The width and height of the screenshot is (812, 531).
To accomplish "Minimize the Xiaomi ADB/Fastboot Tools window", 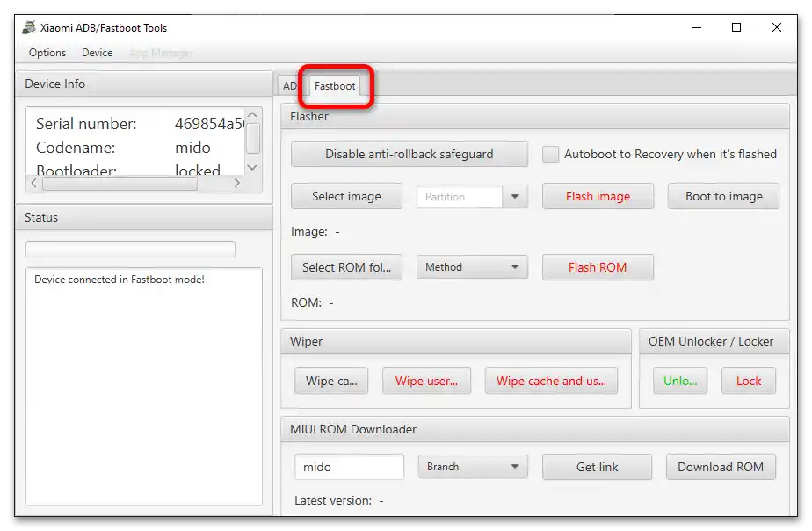I will (x=697, y=27).
